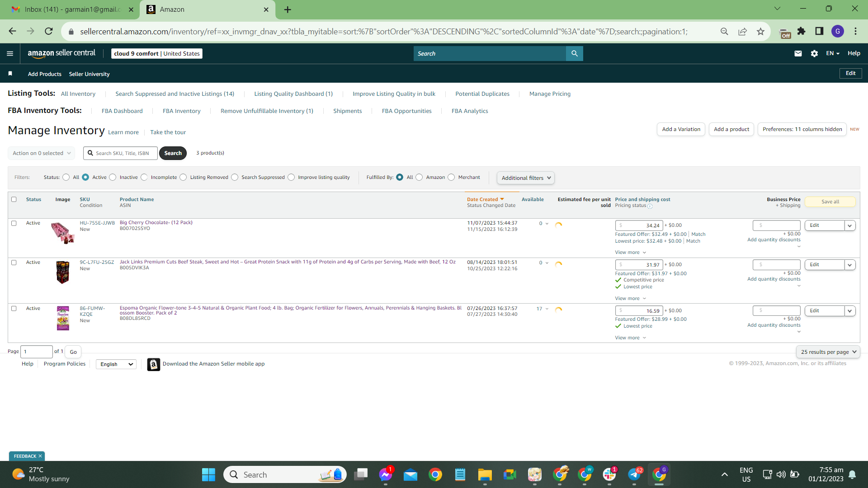Switch to the Inbox Gmail browser tab

click(71, 9)
